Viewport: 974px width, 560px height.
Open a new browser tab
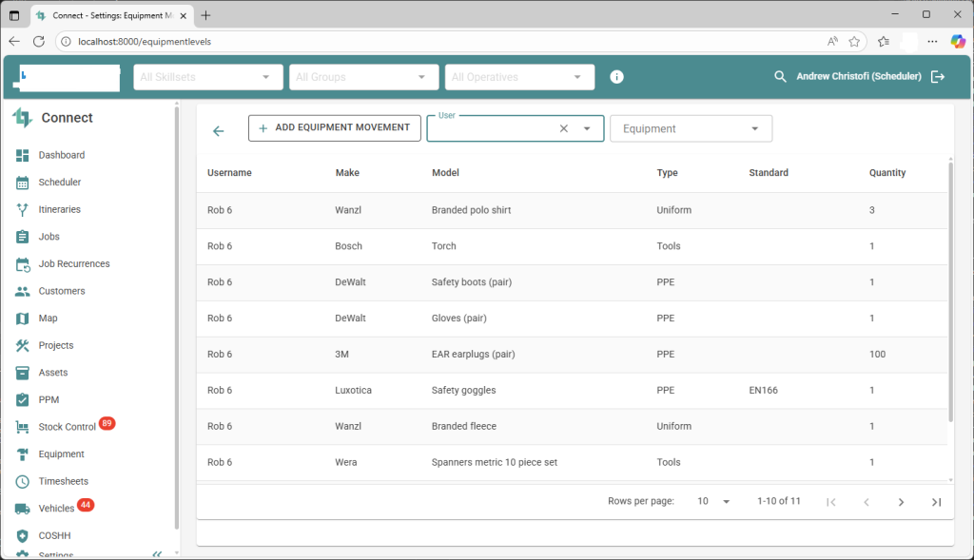pyautogui.click(x=205, y=15)
